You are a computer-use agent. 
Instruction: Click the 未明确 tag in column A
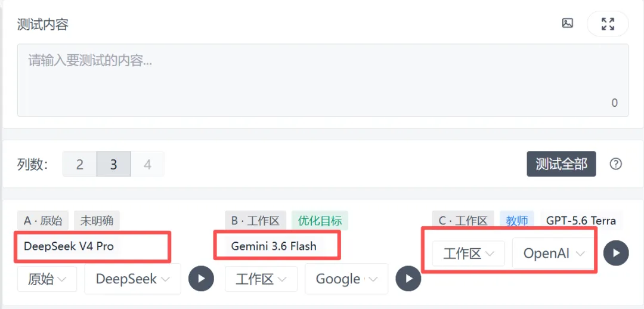click(x=97, y=221)
